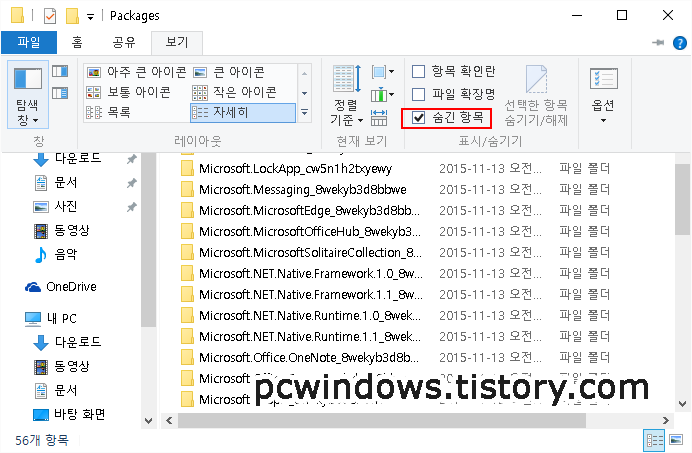Open 음악 in navigation pane
Viewport: 692px width, 453px height.
(x=66, y=254)
